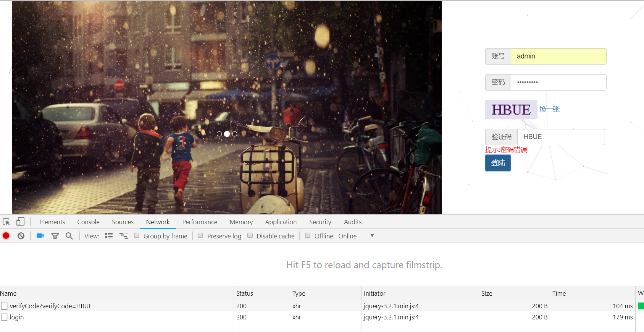Open the Elements tab
Image resolution: width=644 pixels, height=332 pixels.
52,222
